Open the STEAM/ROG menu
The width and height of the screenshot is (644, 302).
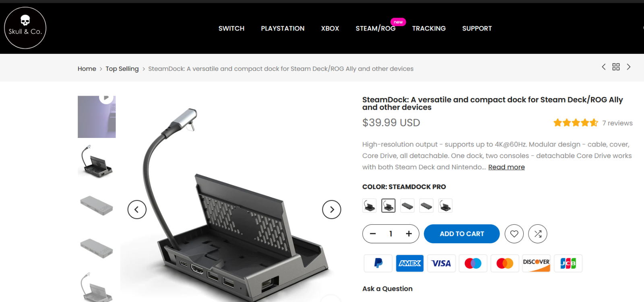click(x=376, y=29)
